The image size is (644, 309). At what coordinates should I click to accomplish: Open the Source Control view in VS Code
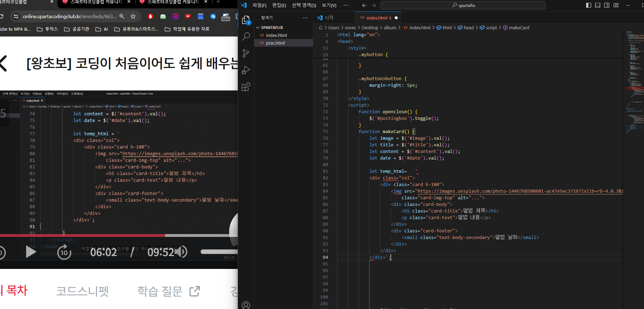click(x=246, y=53)
